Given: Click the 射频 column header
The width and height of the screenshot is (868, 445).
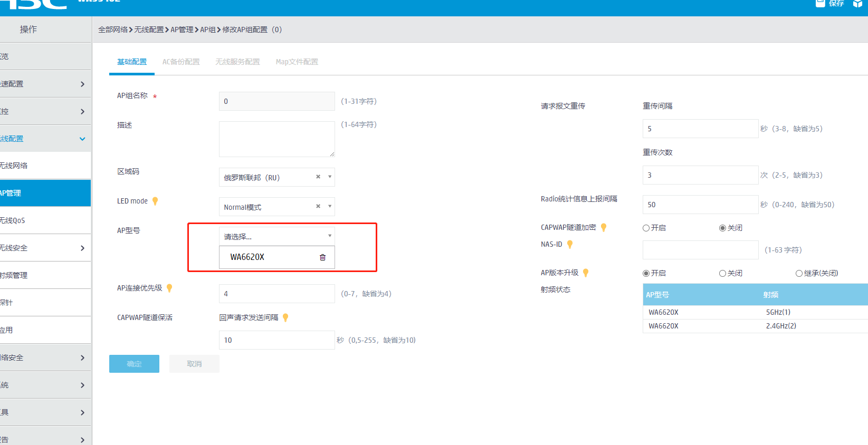Looking at the screenshot, I should tap(771, 295).
